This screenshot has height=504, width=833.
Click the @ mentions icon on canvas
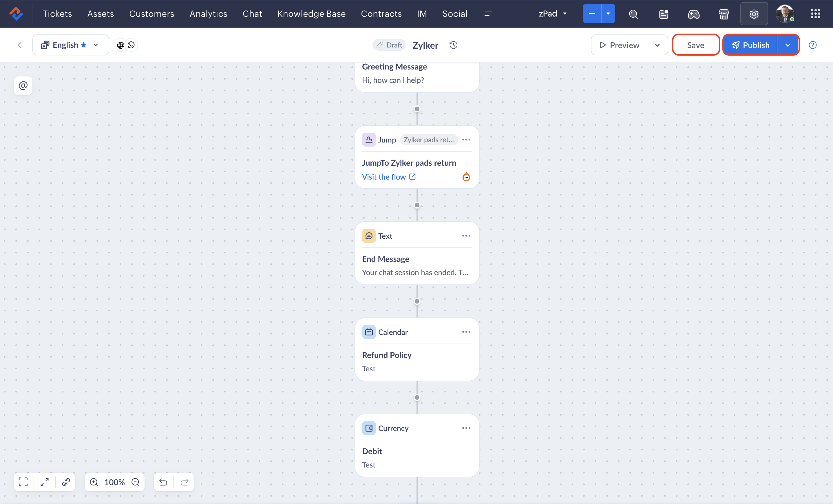coord(23,85)
